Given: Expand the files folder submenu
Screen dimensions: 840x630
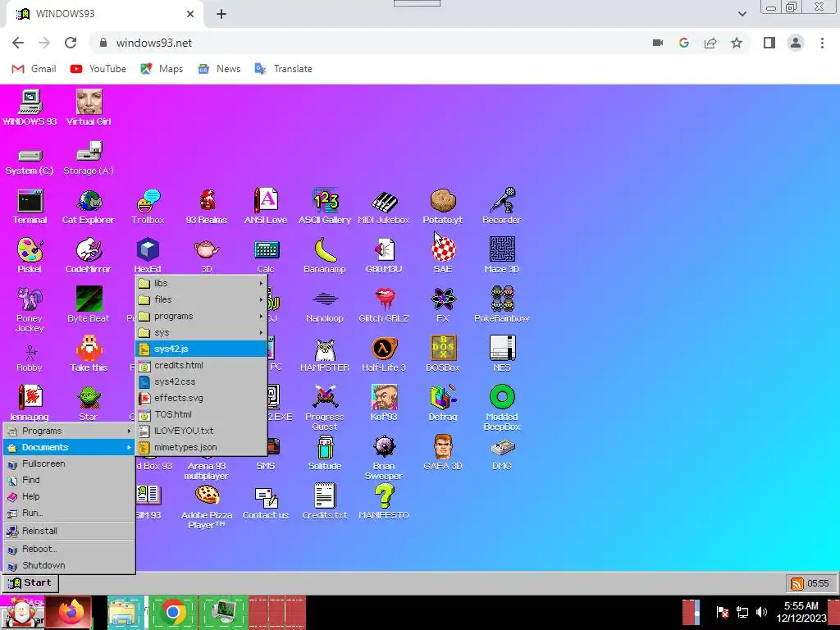Looking at the screenshot, I should [202, 299].
